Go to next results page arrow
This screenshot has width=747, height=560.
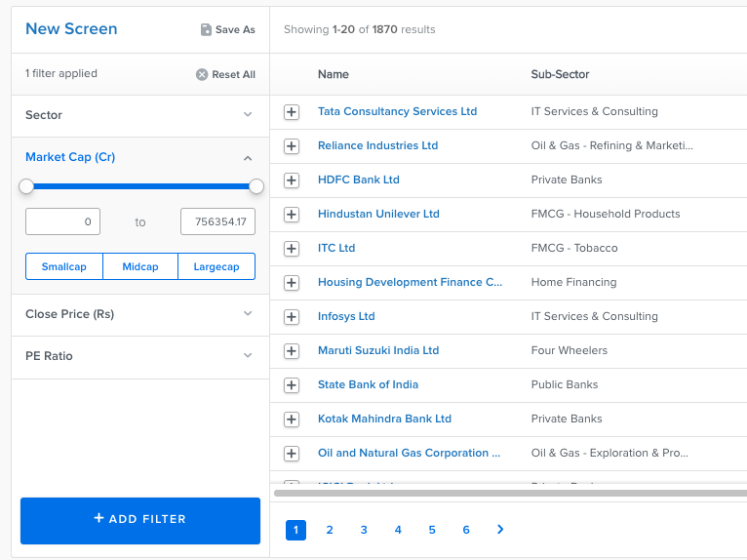[x=500, y=530]
